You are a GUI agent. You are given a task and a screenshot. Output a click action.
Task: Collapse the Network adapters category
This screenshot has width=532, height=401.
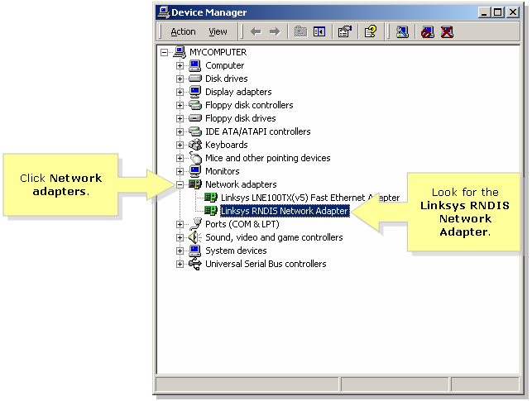click(x=180, y=184)
